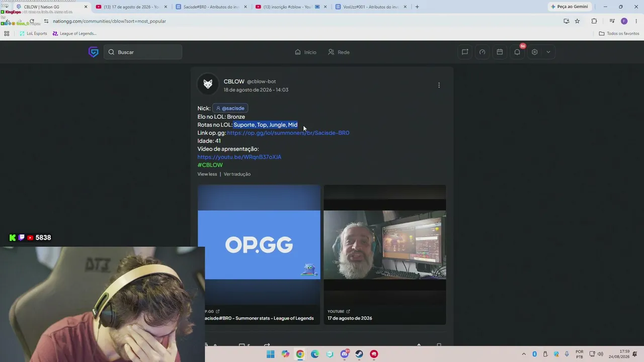Click the highlighted Suporte, Top, Jungle, Mid text

point(266,125)
